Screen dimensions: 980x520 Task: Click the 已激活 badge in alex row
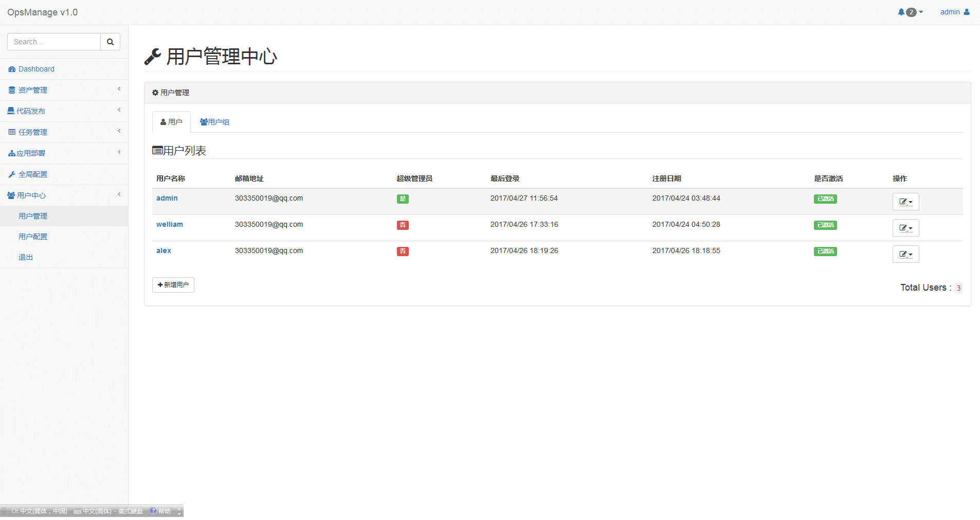click(825, 252)
